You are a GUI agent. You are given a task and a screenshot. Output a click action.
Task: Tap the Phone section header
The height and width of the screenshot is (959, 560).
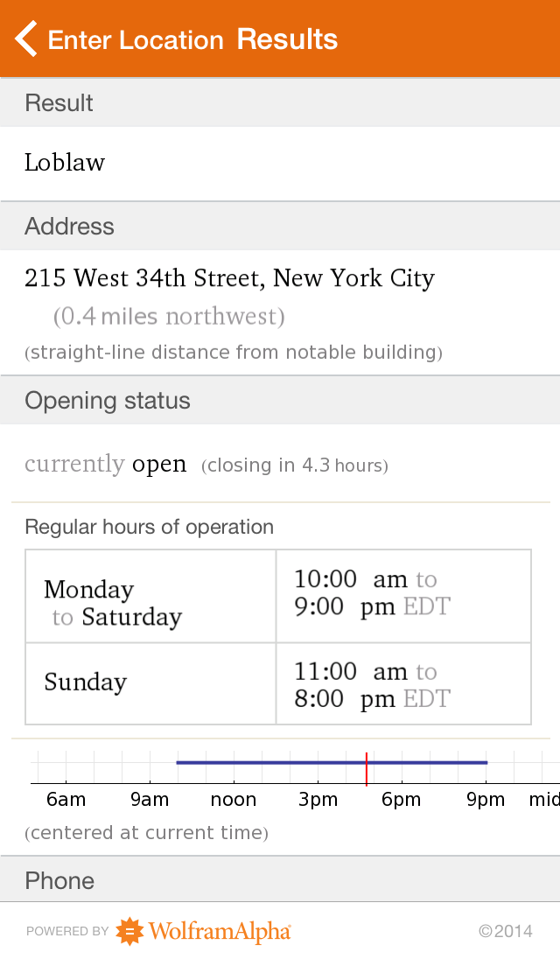59,880
